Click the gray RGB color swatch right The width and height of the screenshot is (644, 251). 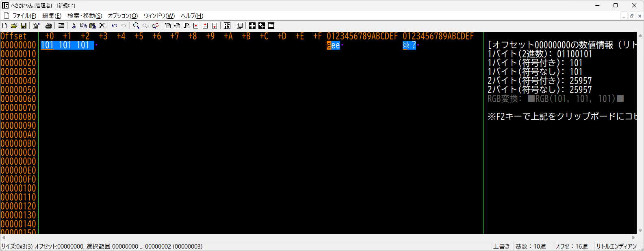[620, 98]
